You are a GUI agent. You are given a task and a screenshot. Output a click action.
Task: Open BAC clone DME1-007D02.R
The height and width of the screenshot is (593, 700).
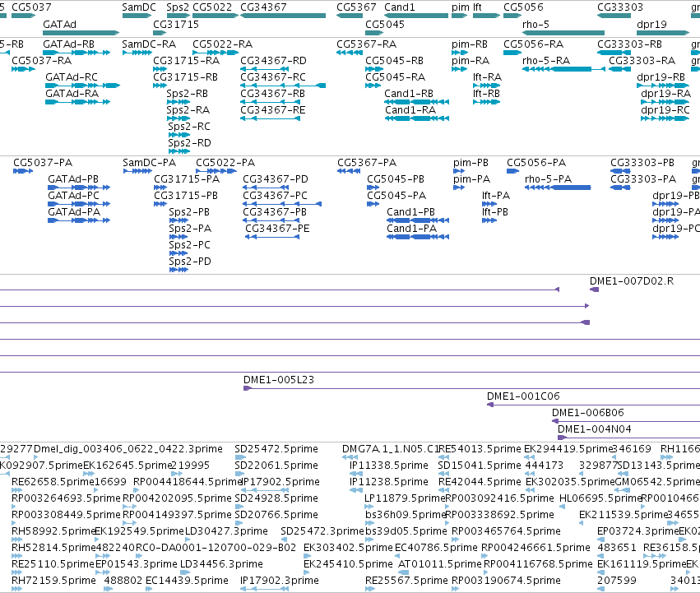[632, 280]
